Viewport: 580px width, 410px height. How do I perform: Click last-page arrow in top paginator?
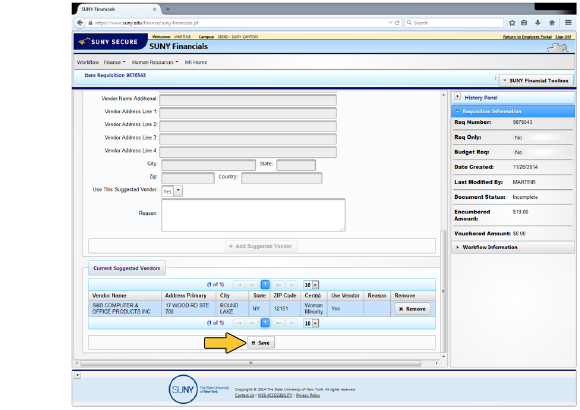coord(291,285)
